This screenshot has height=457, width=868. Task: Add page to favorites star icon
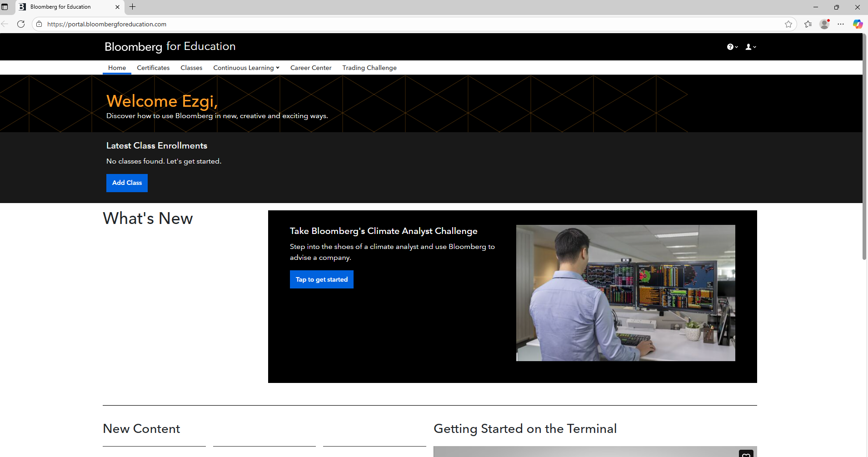click(x=788, y=24)
